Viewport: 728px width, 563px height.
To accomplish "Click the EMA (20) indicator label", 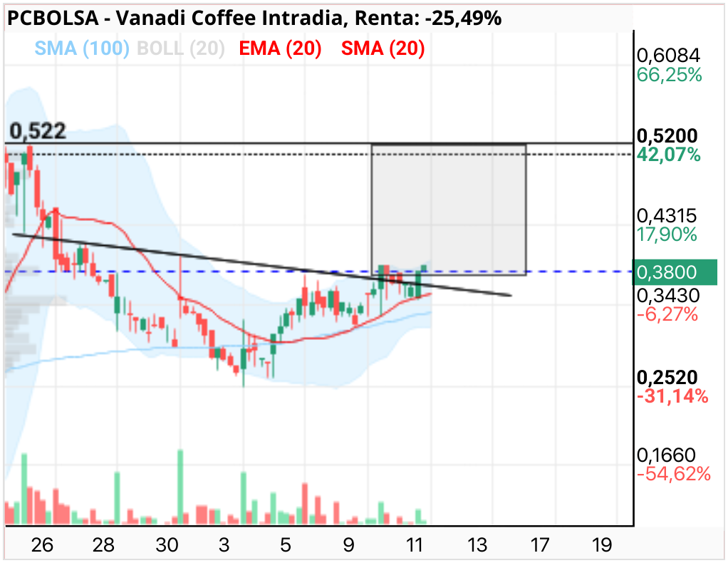I will (280, 48).
